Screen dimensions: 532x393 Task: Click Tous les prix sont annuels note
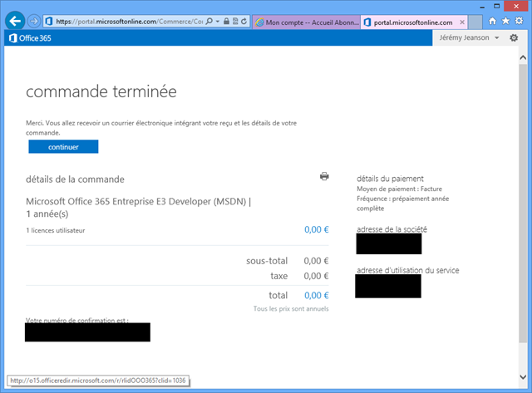coord(291,308)
